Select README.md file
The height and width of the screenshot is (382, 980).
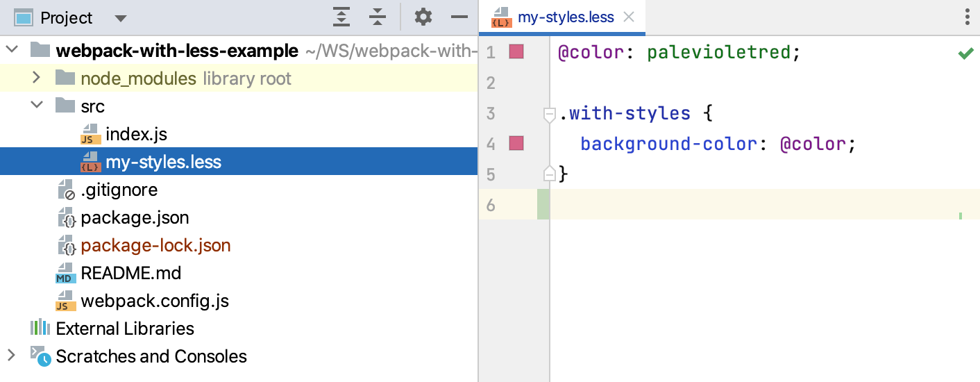(130, 273)
